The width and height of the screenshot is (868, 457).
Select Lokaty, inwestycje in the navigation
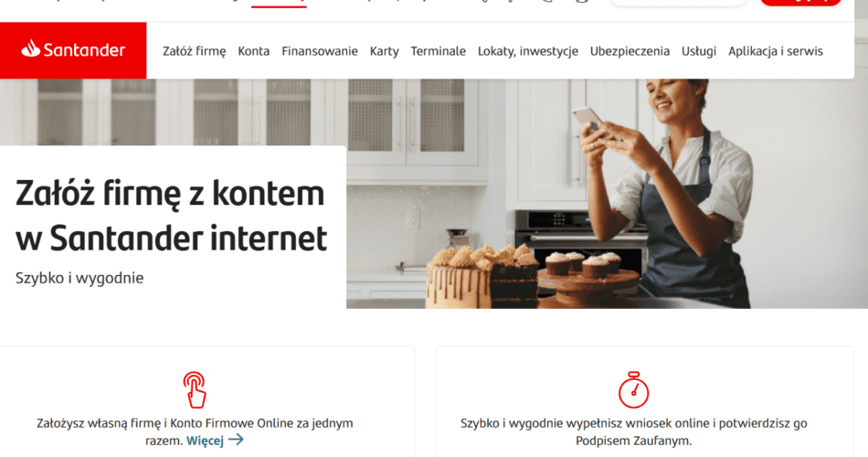point(528,51)
